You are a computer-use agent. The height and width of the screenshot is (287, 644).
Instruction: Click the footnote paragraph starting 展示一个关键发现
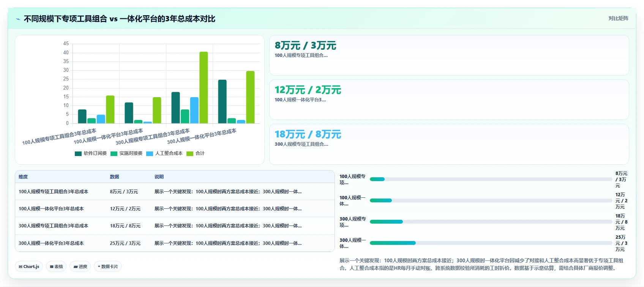[x=481, y=264]
